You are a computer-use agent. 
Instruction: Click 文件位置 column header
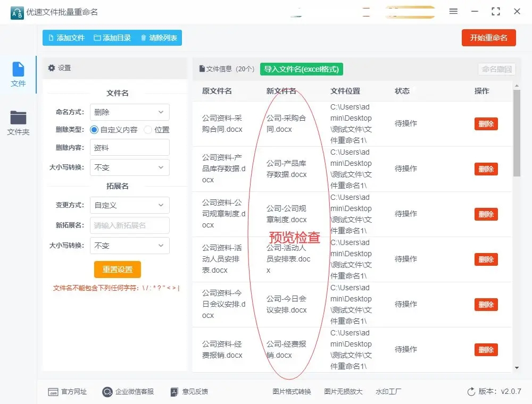tap(345, 91)
